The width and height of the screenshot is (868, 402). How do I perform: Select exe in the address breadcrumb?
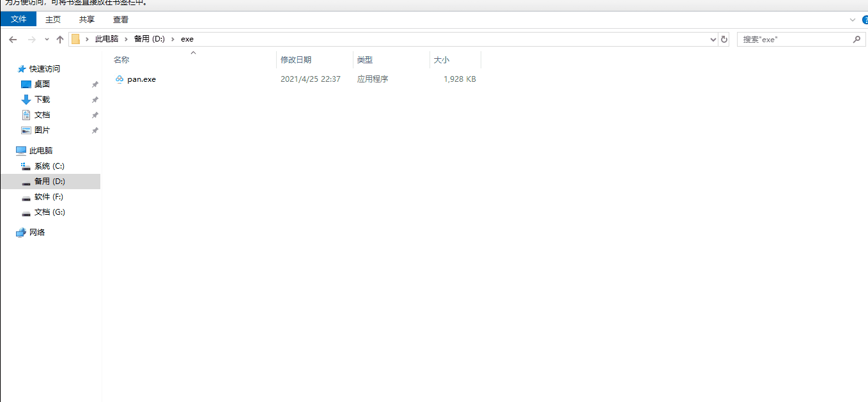click(x=187, y=39)
